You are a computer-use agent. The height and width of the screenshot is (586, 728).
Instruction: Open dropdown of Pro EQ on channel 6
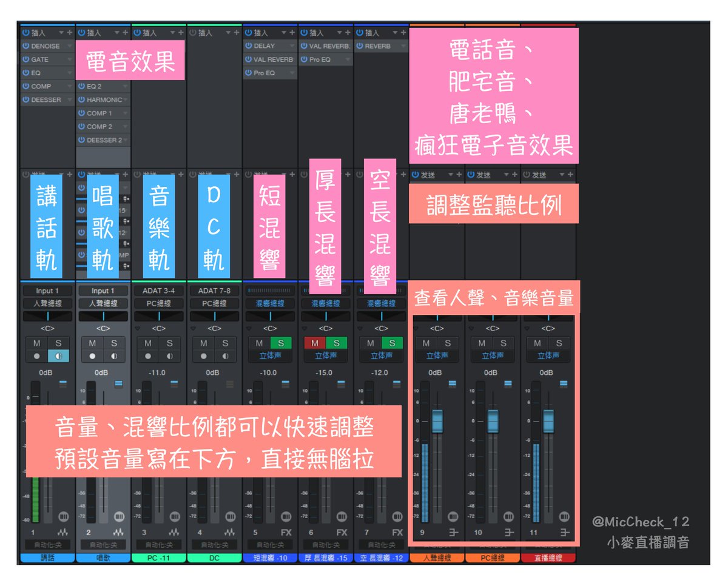pyautogui.click(x=348, y=59)
